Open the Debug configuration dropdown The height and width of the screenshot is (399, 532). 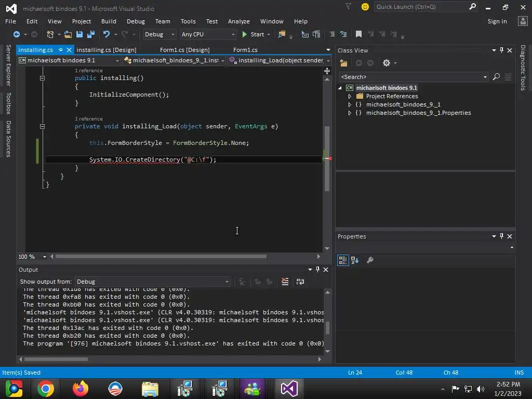coord(159,34)
